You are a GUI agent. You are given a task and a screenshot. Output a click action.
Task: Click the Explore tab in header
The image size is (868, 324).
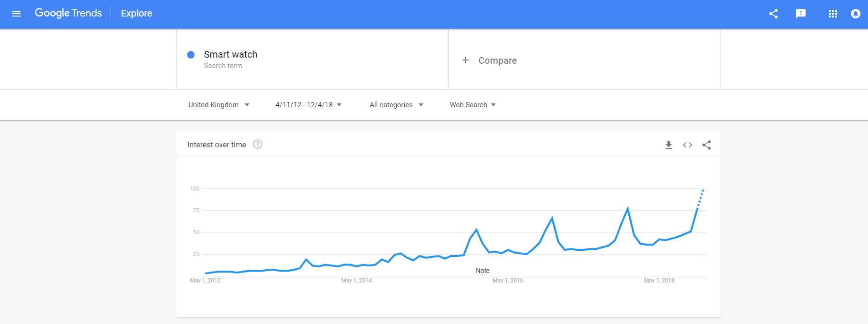pos(137,14)
